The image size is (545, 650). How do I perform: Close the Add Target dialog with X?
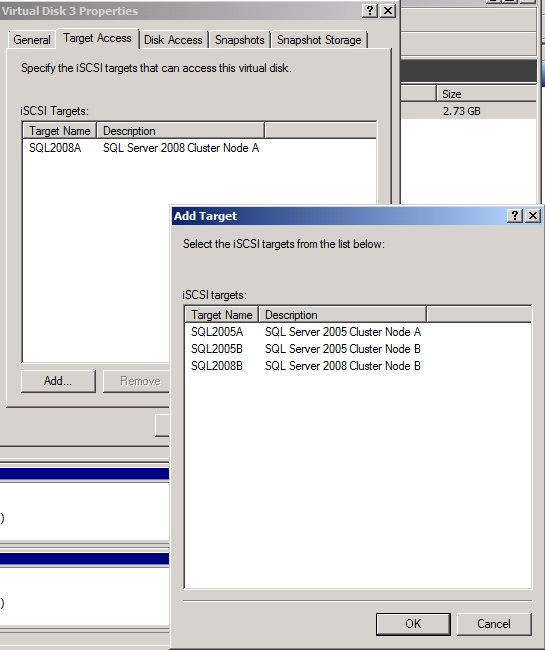[533, 216]
